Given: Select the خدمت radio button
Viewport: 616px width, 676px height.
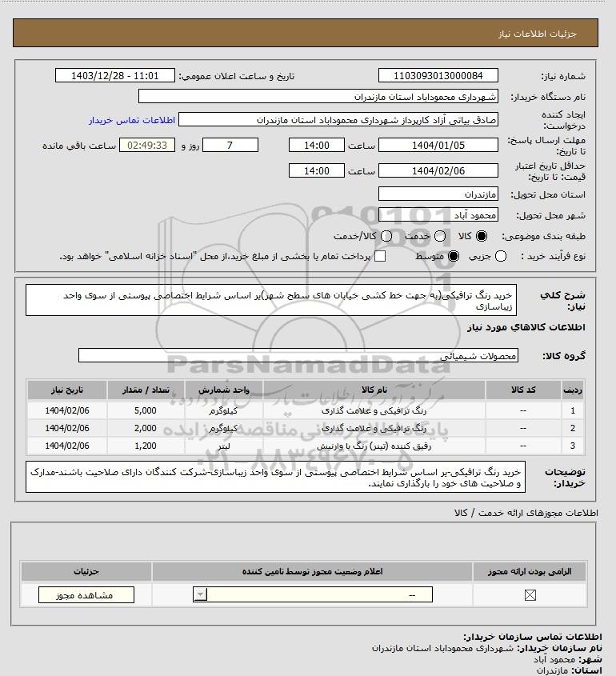Looking at the screenshot, I should [440, 236].
